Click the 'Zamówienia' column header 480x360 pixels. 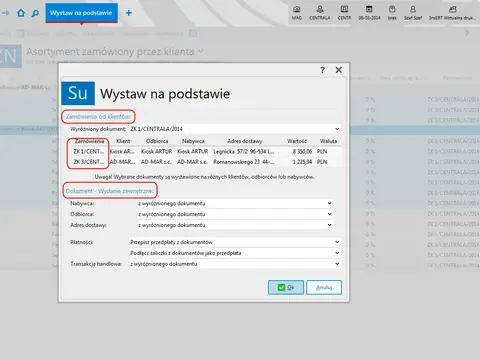pos(89,141)
